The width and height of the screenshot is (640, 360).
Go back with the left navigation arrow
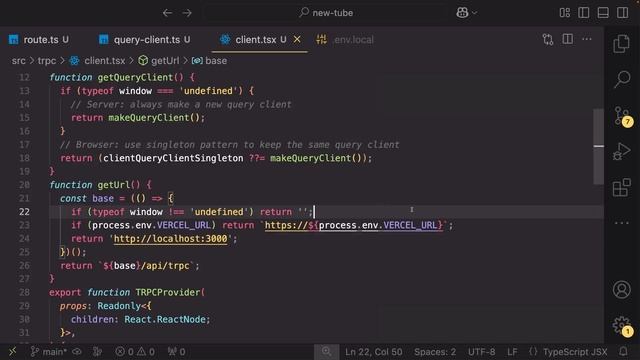167,13
